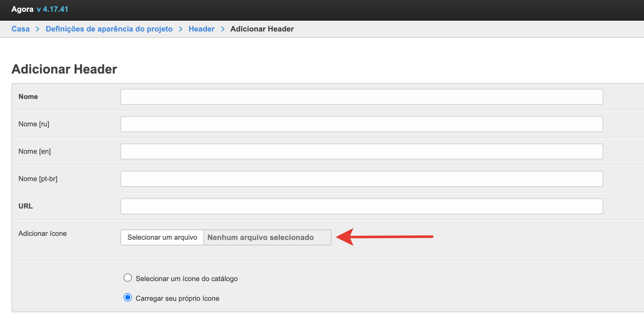
Task: Open Definições de aparência do projeto breadcrumb
Action: pyautogui.click(x=109, y=29)
